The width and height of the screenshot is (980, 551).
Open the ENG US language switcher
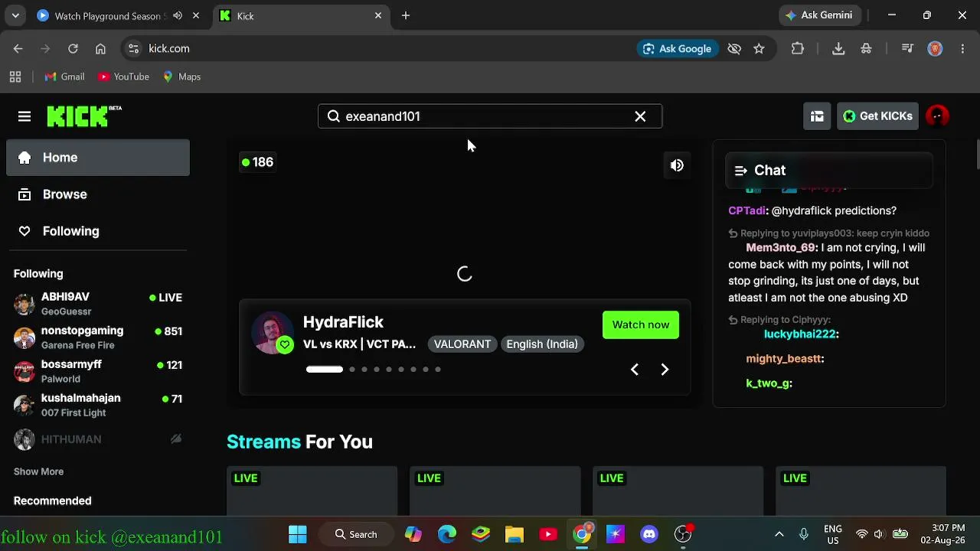point(832,534)
